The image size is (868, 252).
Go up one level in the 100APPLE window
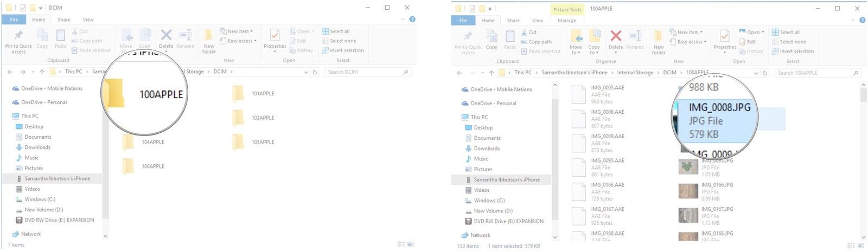[492, 73]
